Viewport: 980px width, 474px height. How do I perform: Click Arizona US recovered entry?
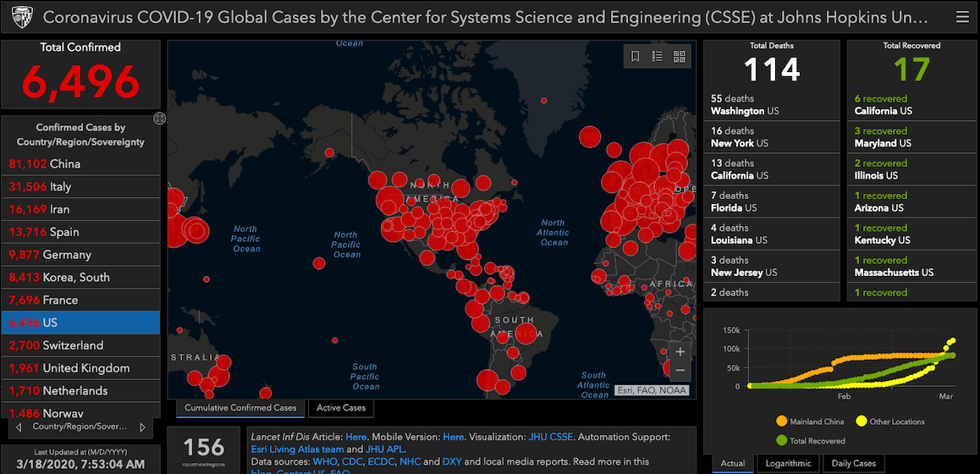[x=912, y=201]
